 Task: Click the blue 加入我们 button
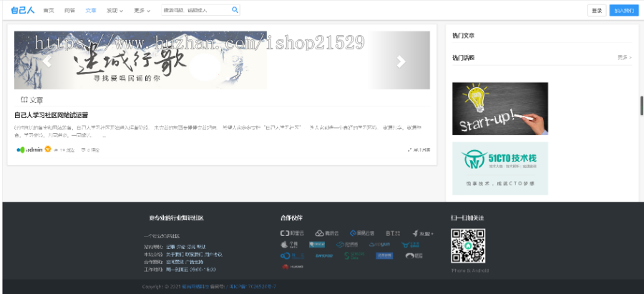click(624, 11)
